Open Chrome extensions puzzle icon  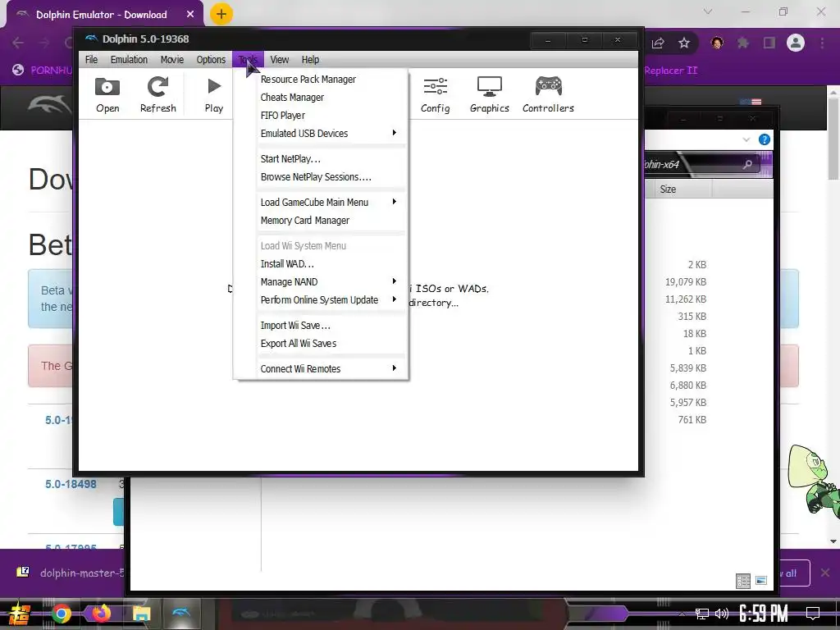click(742, 43)
